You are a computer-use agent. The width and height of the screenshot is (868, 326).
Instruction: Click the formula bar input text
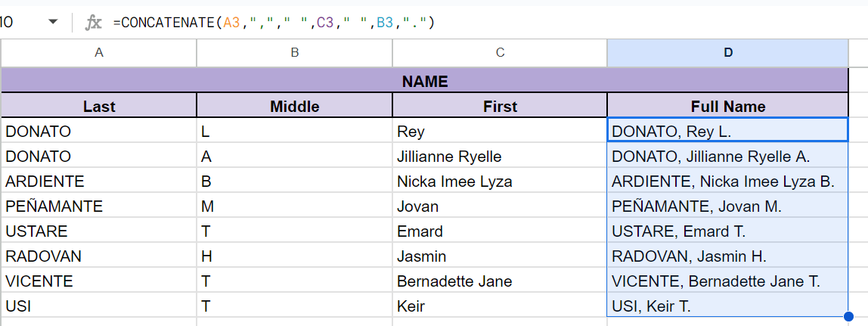coord(273,23)
